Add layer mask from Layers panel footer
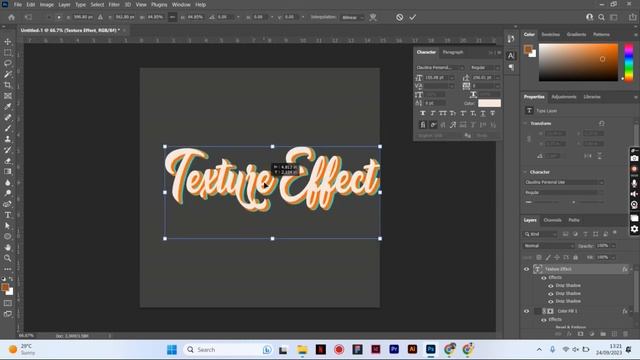640x360 pixels. [580, 334]
